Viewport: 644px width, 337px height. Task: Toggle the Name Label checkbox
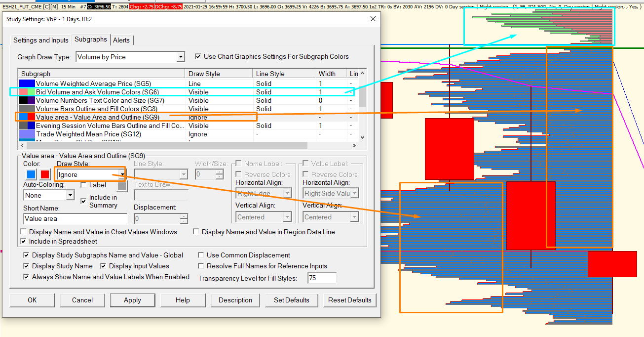pyautogui.click(x=239, y=164)
